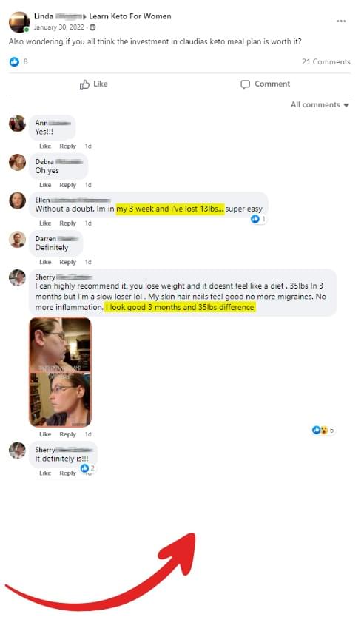Click the January 30, 2022 post date
This screenshot has height=634, width=364.
(x=59, y=27)
